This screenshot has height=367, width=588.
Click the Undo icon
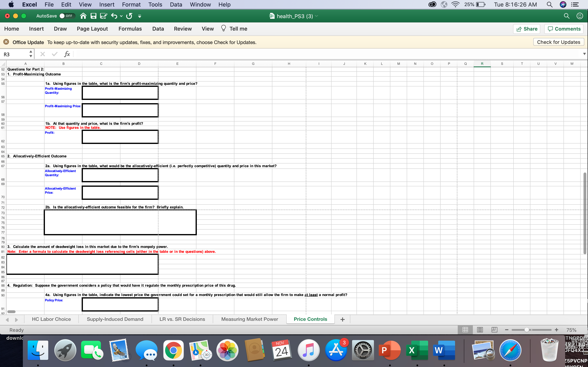114,16
